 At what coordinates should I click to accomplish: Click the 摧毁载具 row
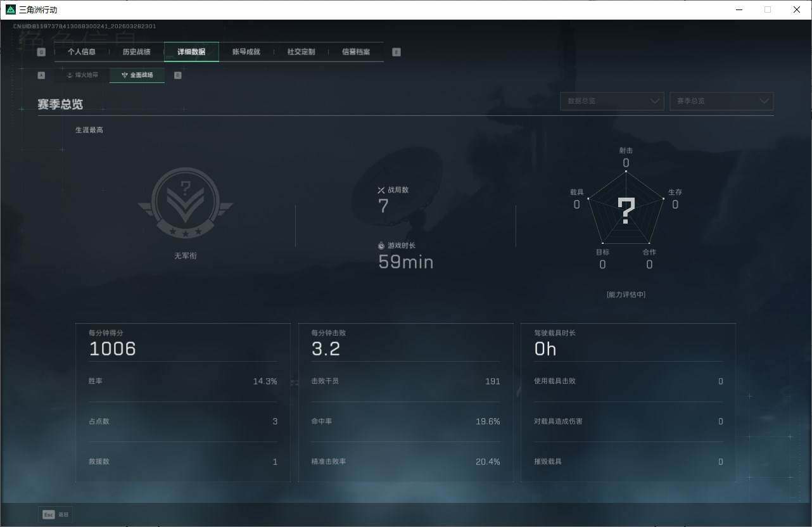click(x=628, y=462)
